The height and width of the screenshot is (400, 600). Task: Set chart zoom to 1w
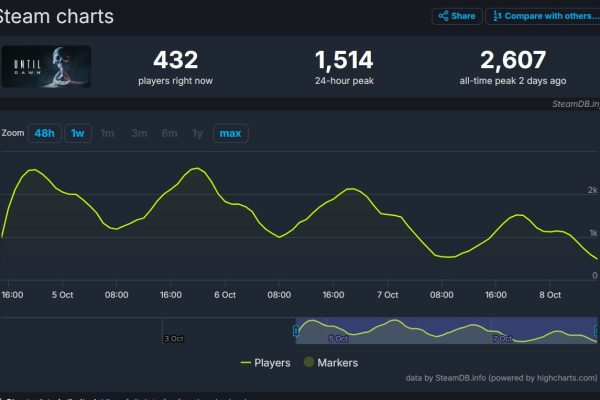click(x=78, y=133)
